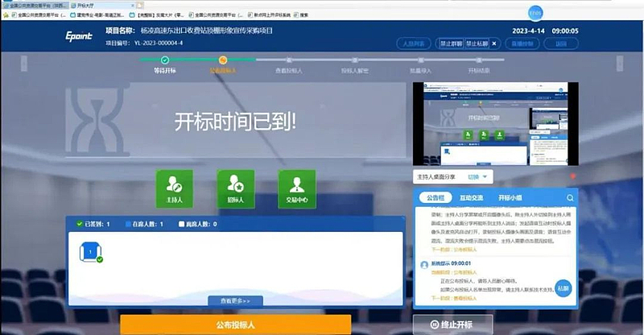Click the search icon in announcement panel
The height and width of the screenshot is (335, 644).
[570, 197]
